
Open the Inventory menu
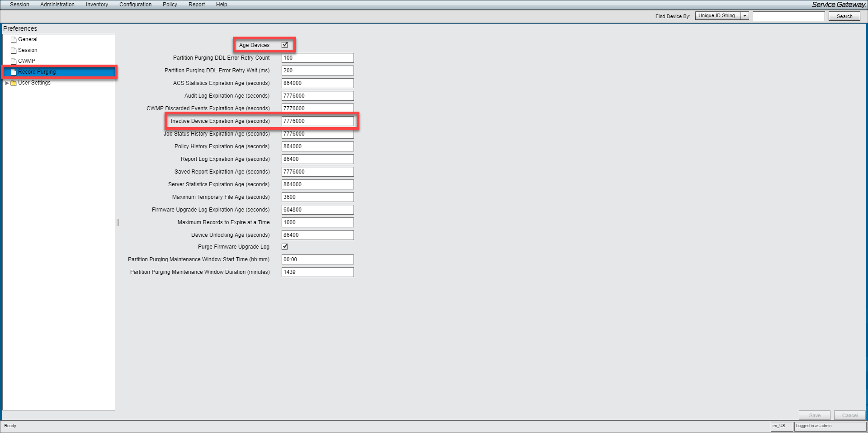click(97, 5)
